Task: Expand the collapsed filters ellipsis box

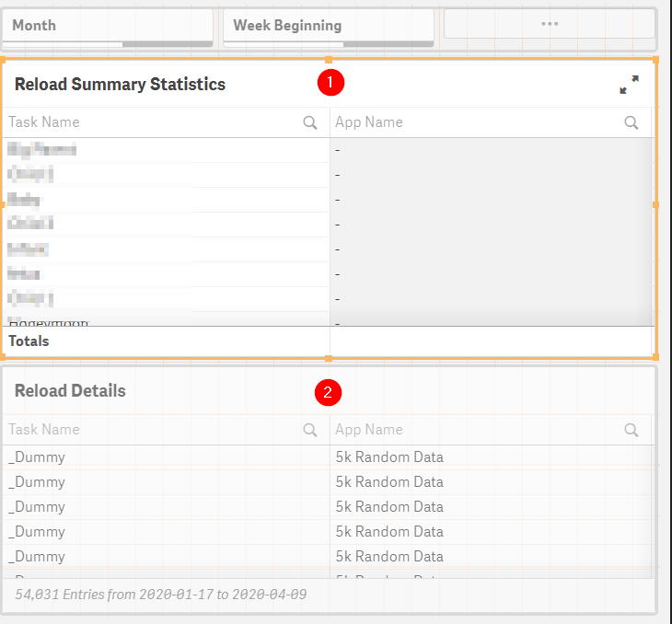Action: click(550, 24)
